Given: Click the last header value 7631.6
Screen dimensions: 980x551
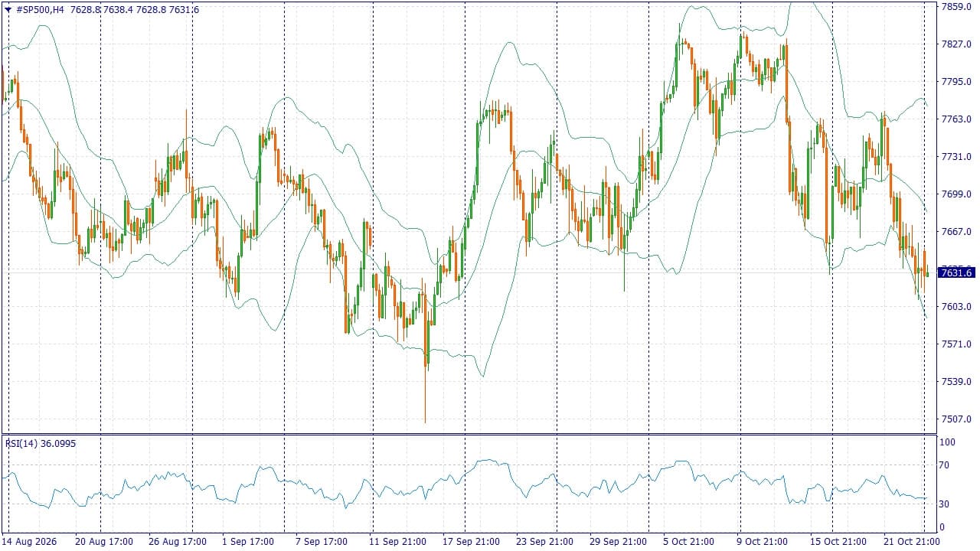Looking at the screenshot, I should [x=184, y=9].
